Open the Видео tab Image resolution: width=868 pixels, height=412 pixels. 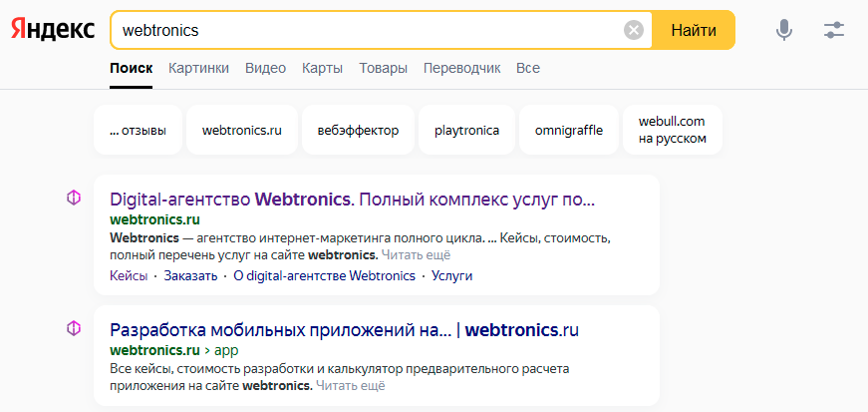click(265, 68)
